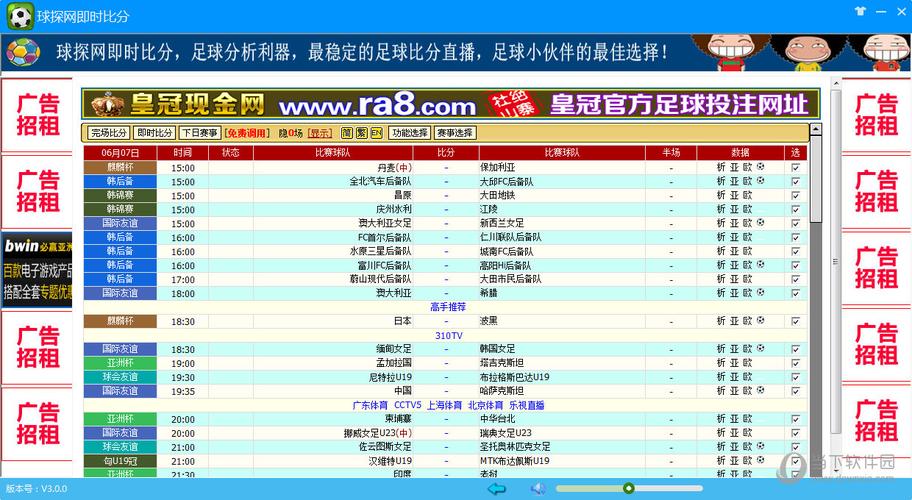Click the soccer ball icon in the banner
The image size is (912, 500).
click(23, 53)
